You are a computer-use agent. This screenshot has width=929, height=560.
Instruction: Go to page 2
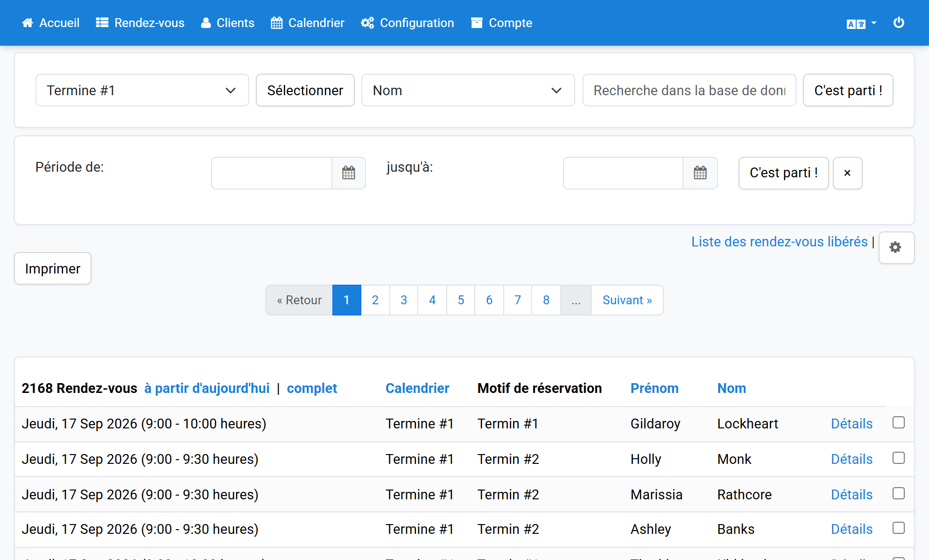375,300
